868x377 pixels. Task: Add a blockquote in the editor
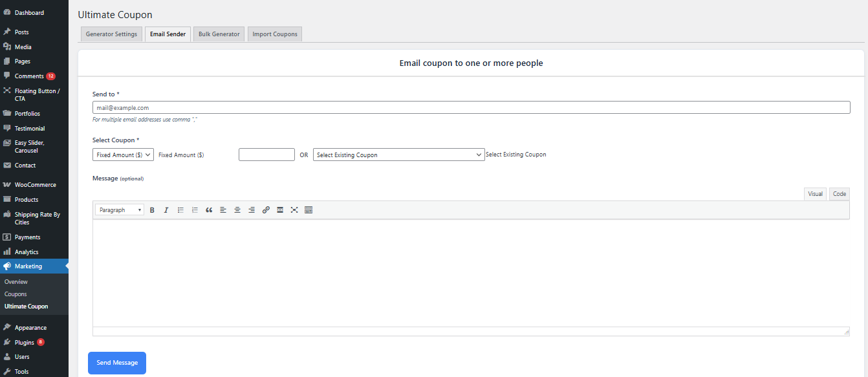[209, 210]
